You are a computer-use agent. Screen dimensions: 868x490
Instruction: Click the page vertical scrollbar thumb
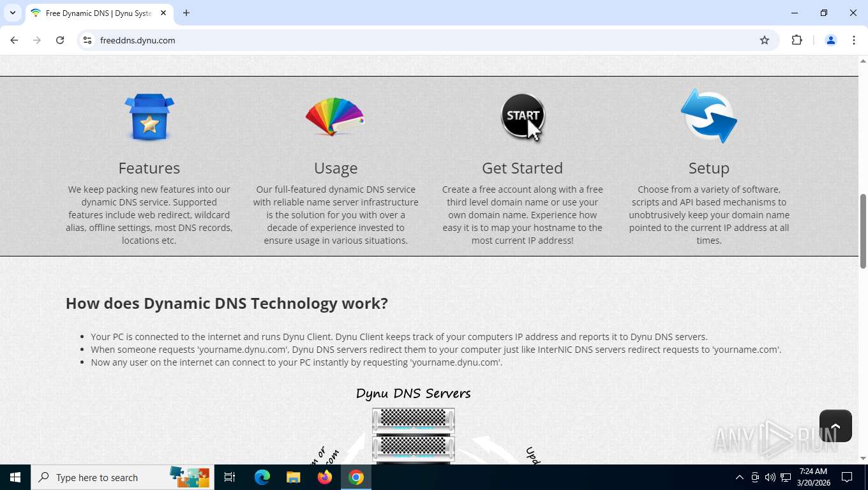[863, 231]
